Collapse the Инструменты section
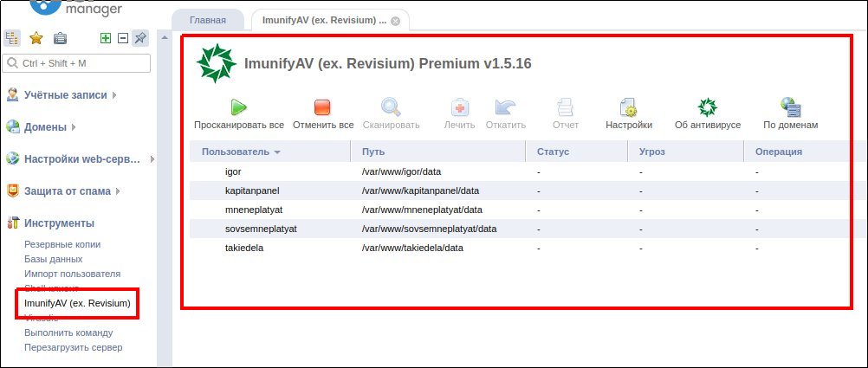The image size is (868, 368). coord(59,223)
